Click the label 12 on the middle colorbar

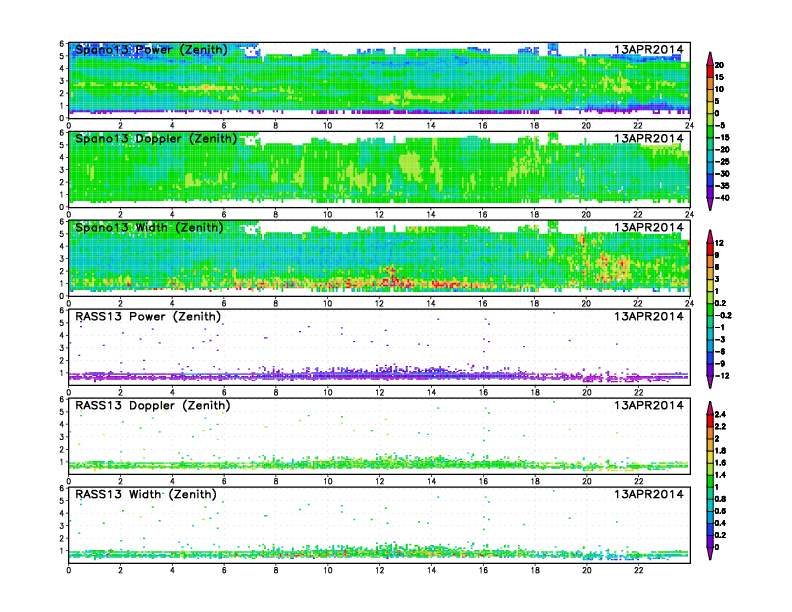tap(719, 243)
